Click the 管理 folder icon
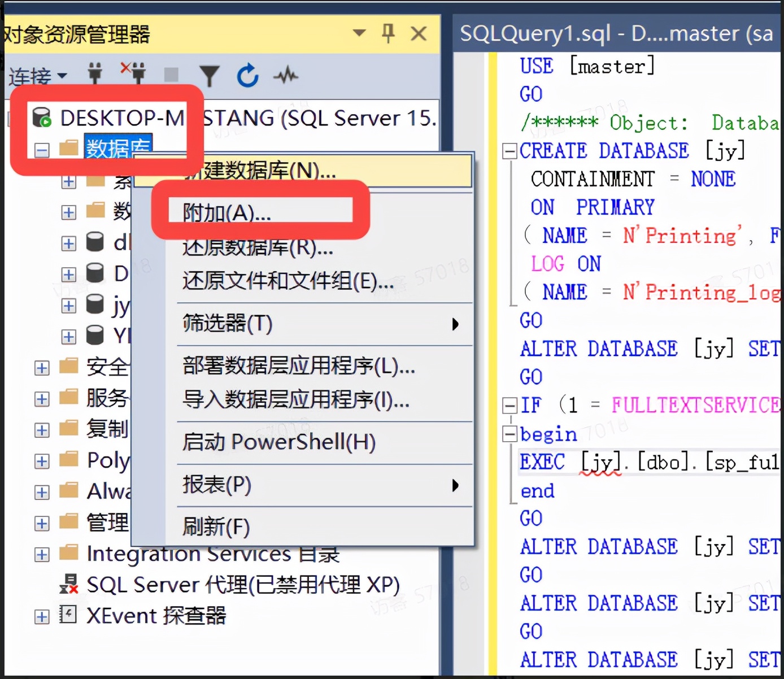 pyautogui.click(x=69, y=521)
